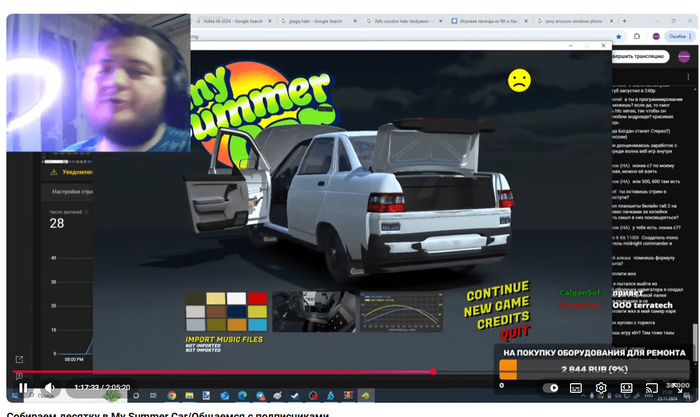The height and width of the screenshot is (417, 700).
Task: Turn on subtitles/captions
Action: [x=576, y=388]
